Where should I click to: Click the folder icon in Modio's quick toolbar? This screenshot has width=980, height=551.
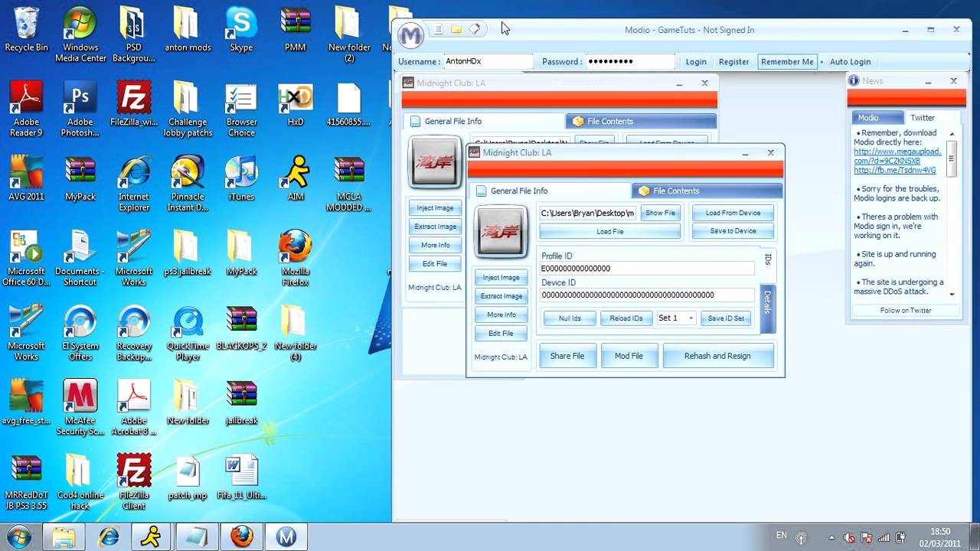click(x=456, y=29)
